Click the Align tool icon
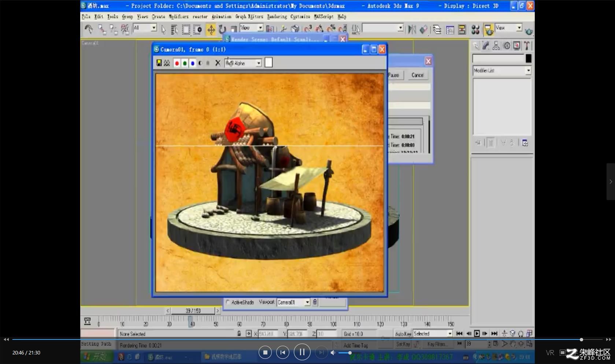The width and height of the screenshot is (615, 364). point(423,29)
